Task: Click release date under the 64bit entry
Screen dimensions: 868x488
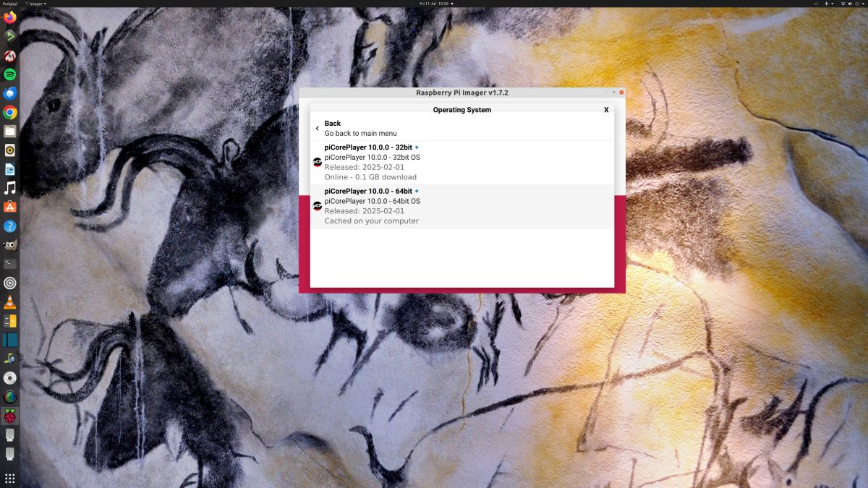Action: point(364,211)
